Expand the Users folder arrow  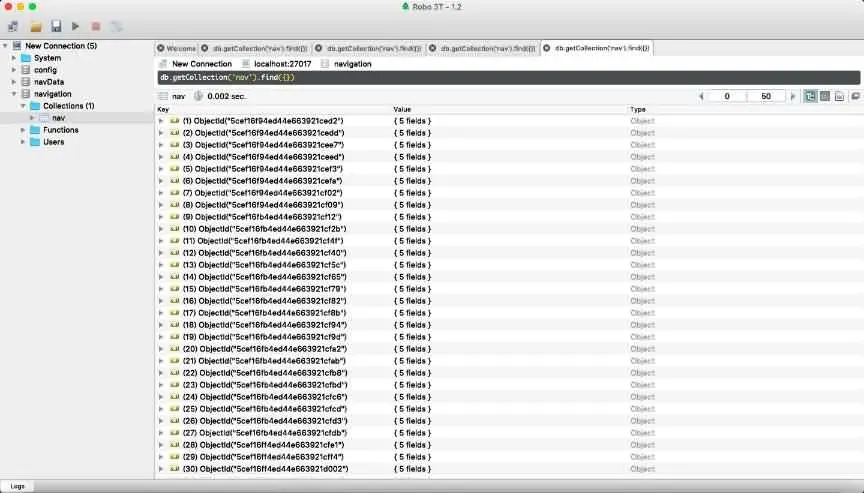(23, 142)
